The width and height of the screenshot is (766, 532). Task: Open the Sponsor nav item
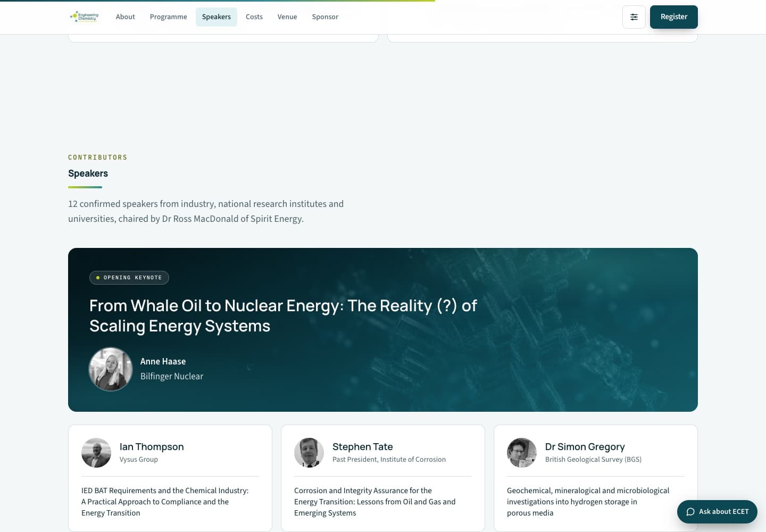(x=325, y=17)
